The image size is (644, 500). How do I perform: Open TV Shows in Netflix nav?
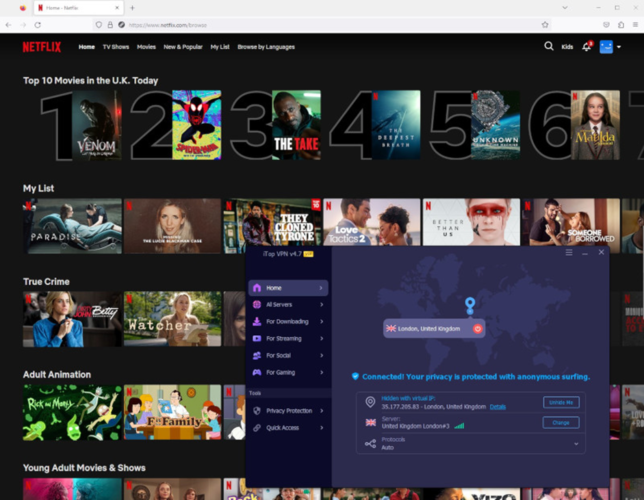[x=116, y=47]
